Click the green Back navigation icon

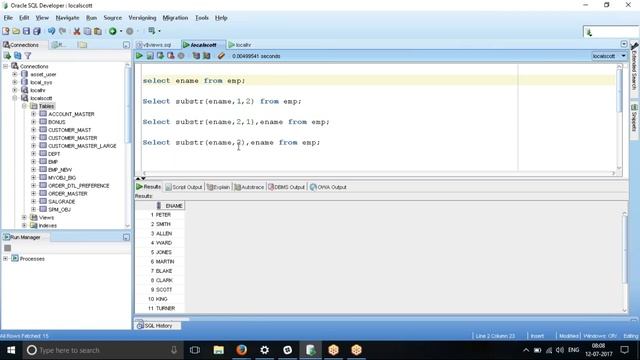click(113, 31)
